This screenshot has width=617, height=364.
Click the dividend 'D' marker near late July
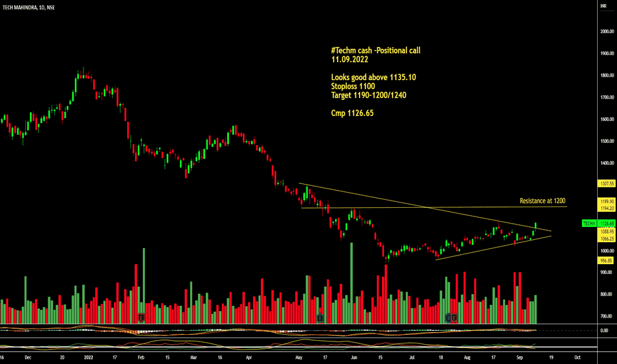click(x=448, y=317)
